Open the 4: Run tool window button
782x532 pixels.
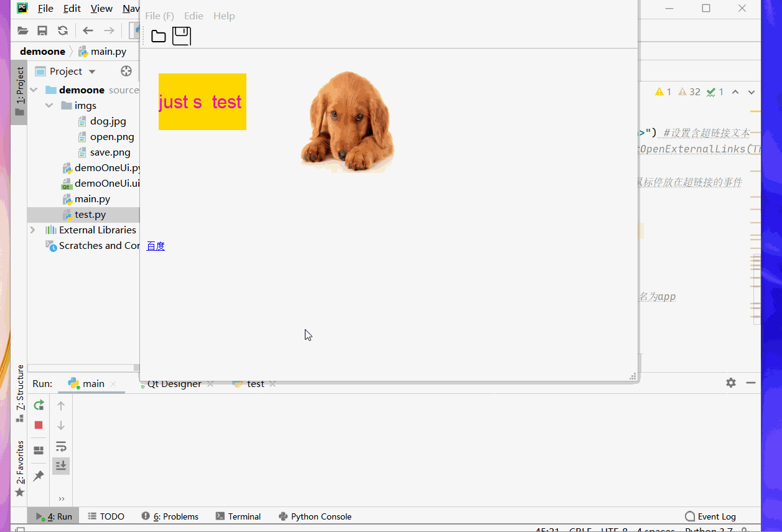[54, 516]
